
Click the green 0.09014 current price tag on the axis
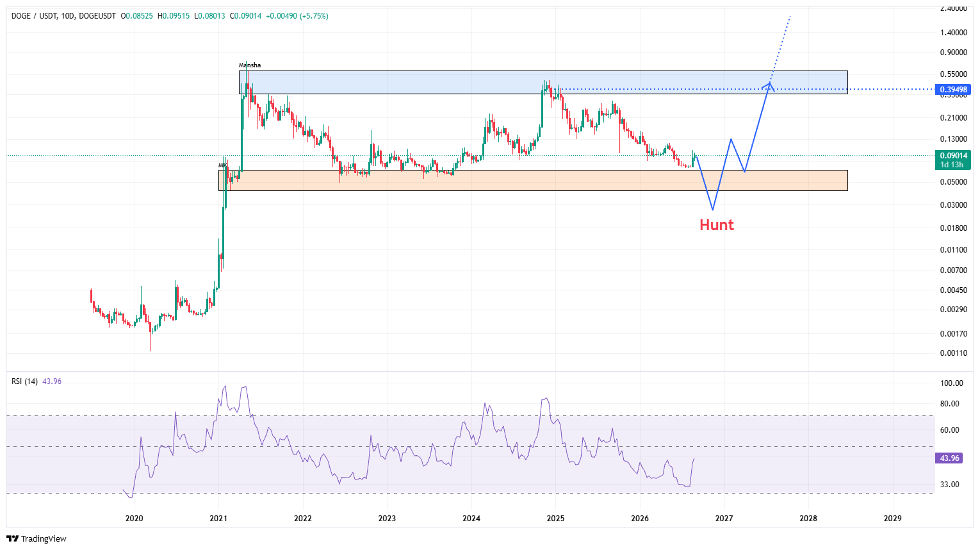(954, 156)
